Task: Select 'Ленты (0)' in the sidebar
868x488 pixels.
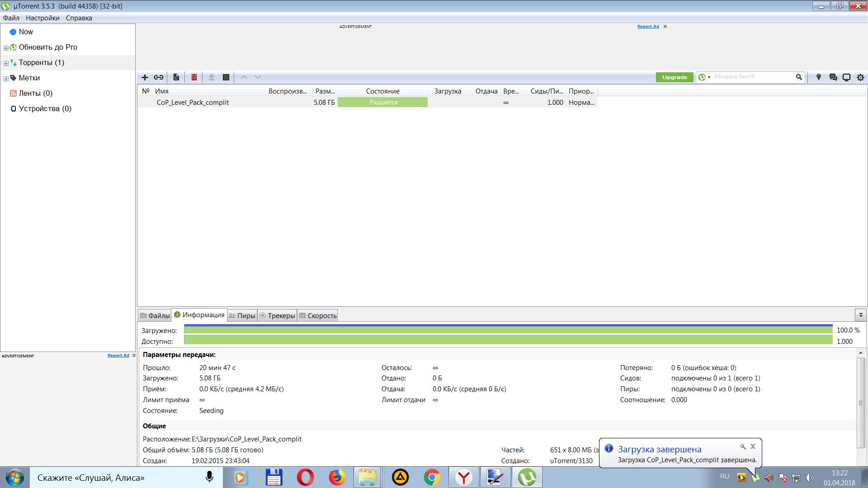Action: [35, 93]
